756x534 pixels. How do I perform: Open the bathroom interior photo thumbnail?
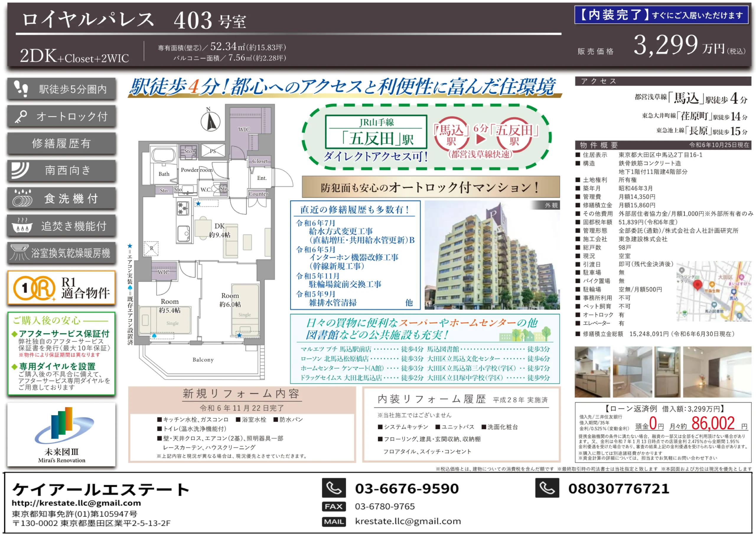(x=632, y=372)
